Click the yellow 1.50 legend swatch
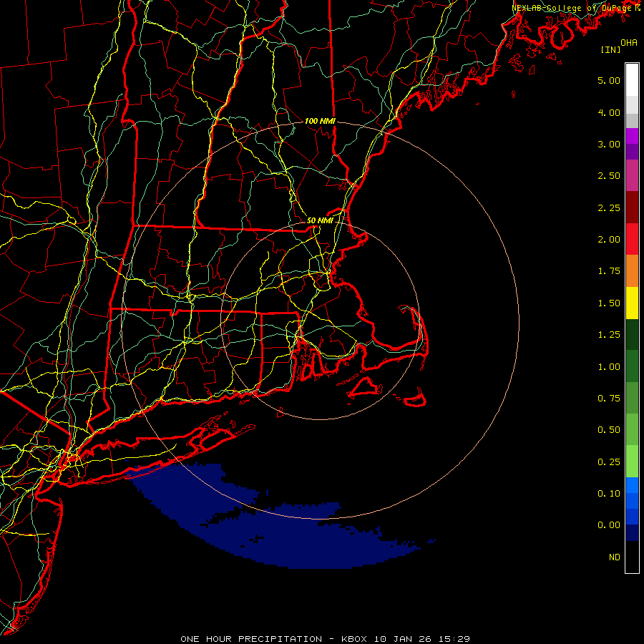 tap(632, 303)
